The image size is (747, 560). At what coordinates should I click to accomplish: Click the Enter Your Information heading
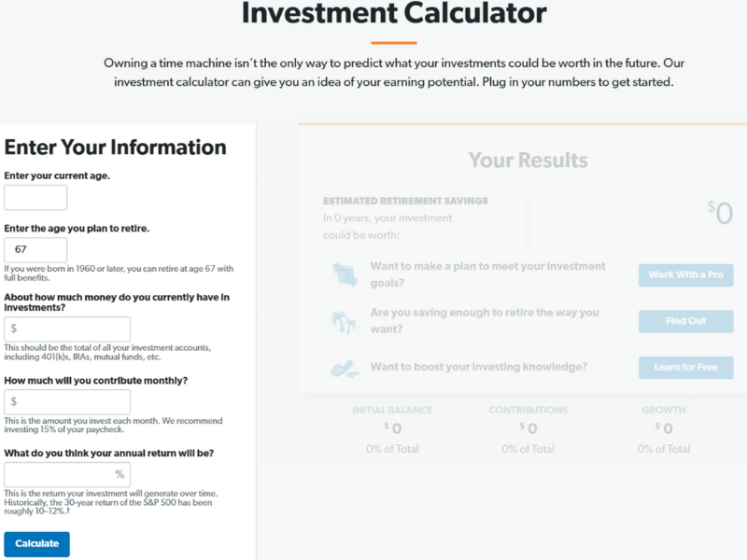click(114, 147)
